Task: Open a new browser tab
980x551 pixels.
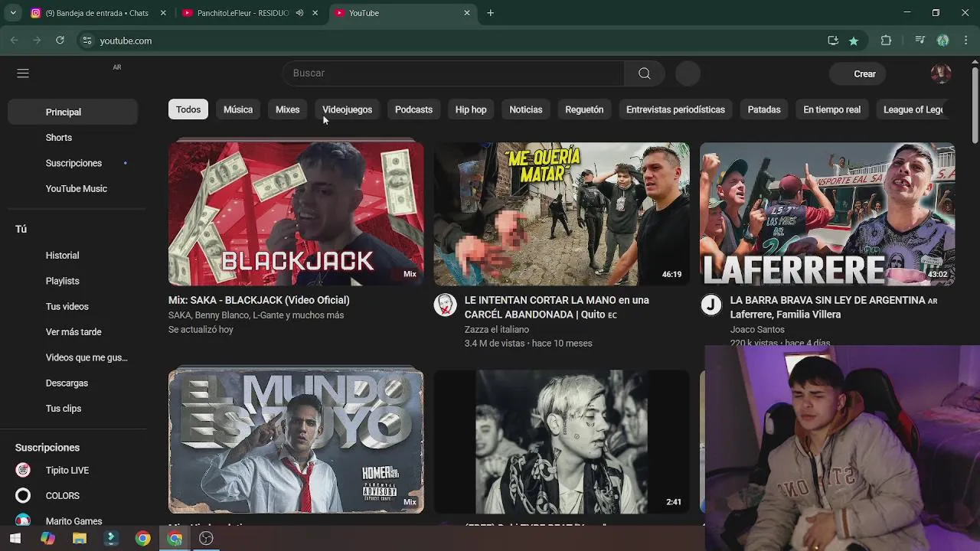Action: [490, 13]
